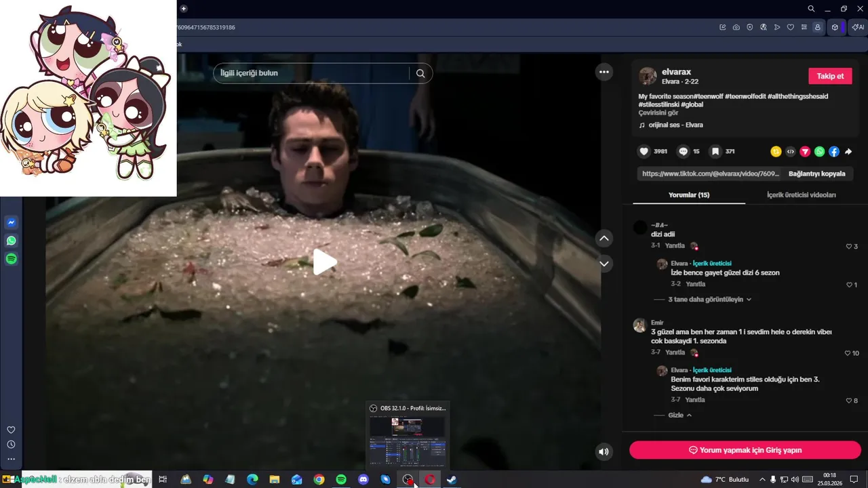Repost the video with the yellow icon
This screenshot has height=488, width=868.
tap(776, 152)
